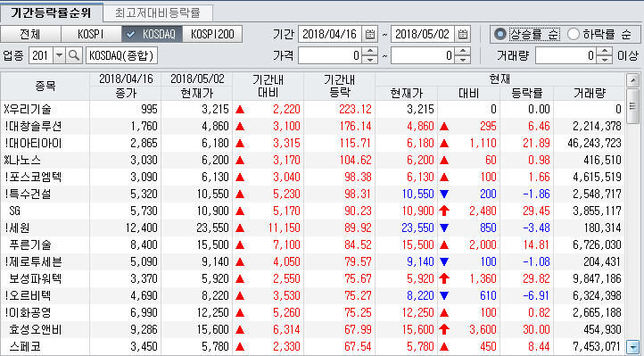The width and height of the screenshot is (644, 356).
Task: Select the !이화공영 stock row
Action: click(312, 313)
